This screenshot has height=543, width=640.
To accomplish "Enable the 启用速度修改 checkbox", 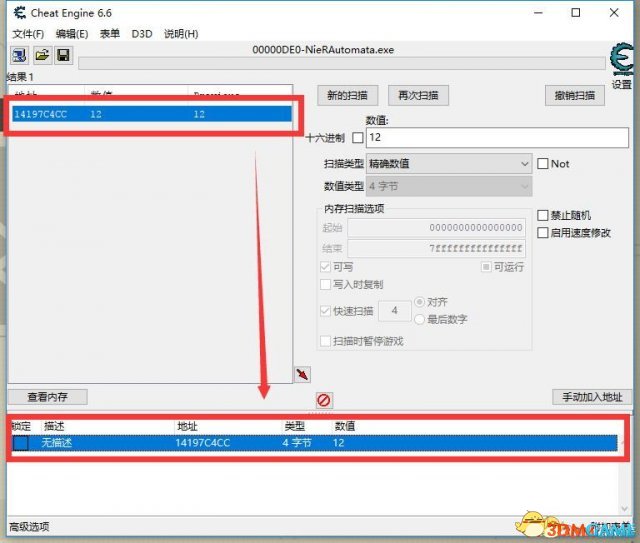I will coord(542,233).
